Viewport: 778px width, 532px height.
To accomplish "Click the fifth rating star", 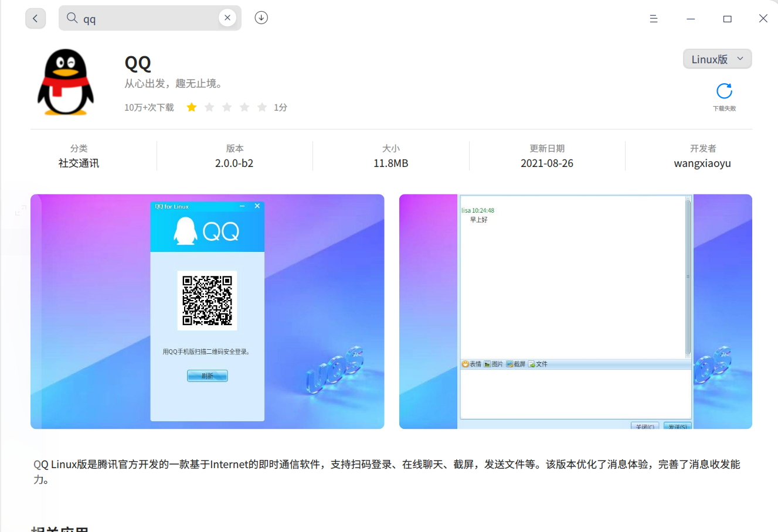I will click(x=262, y=107).
